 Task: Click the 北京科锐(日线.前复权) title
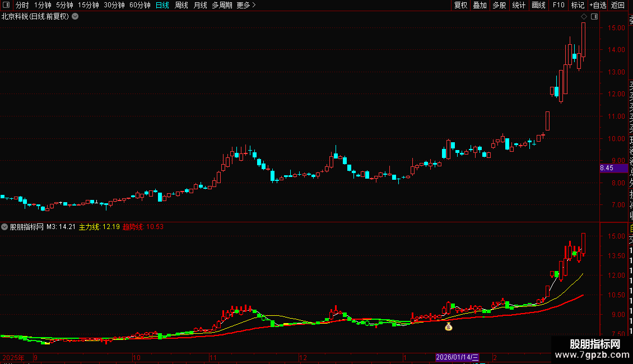[x=35, y=17]
